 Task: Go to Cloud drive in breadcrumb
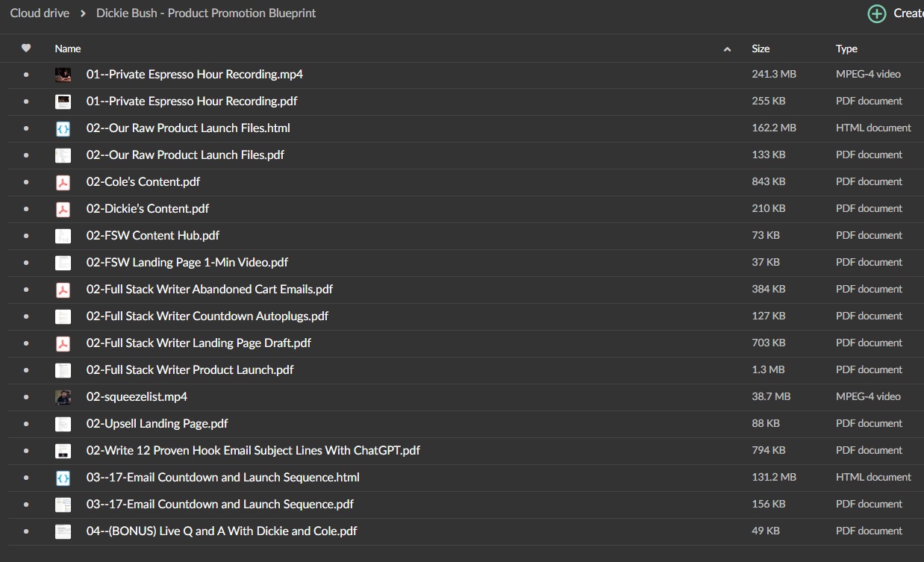(40, 13)
